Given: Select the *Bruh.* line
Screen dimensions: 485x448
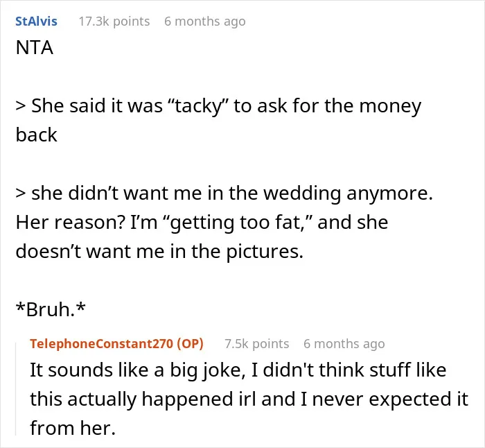Looking at the screenshot, I should coord(51,309).
